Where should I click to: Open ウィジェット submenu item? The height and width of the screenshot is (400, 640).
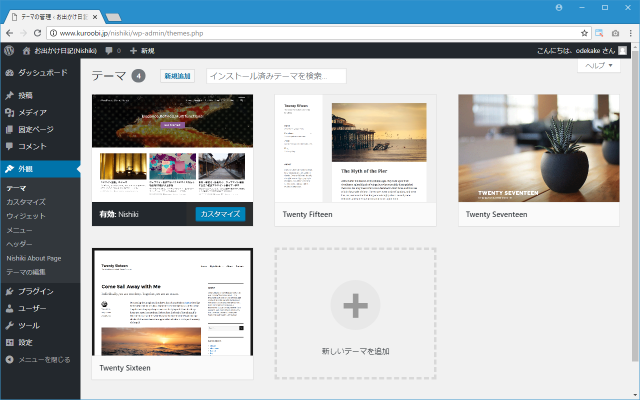click(26, 216)
